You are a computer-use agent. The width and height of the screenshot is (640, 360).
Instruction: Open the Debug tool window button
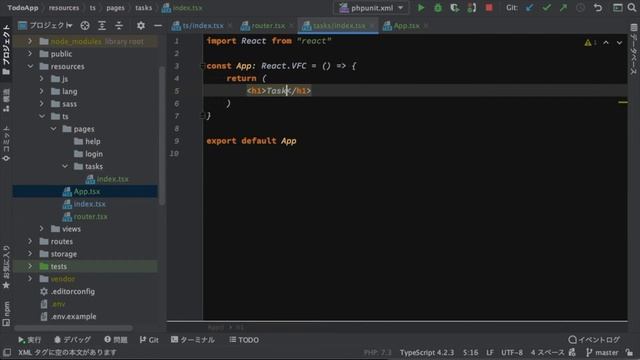click(73, 340)
